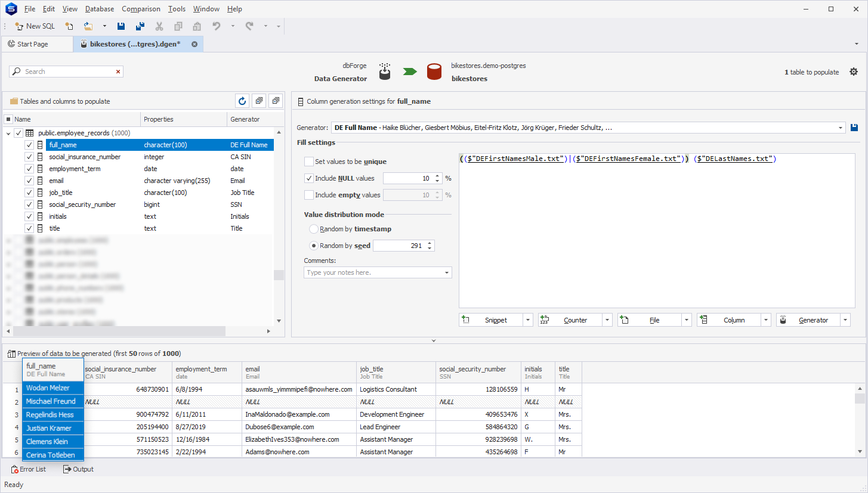The width and height of the screenshot is (868, 493).
Task: Click the tables tree horizontal scrollbar
Action: click(119, 331)
